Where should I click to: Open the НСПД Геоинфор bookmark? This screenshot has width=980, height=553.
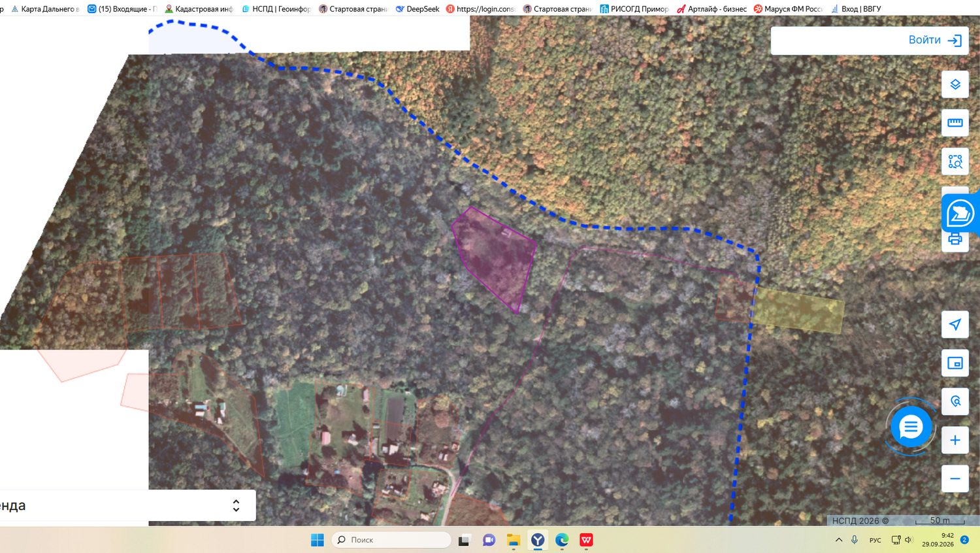(x=276, y=8)
